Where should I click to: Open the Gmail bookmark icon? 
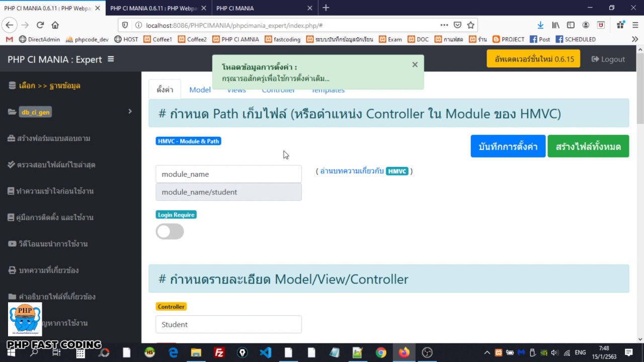(9, 39)
